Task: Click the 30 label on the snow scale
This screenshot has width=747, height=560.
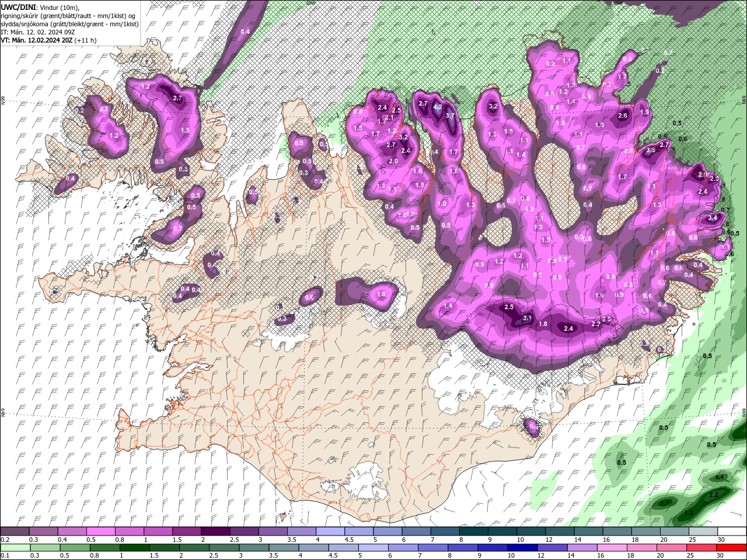Action: [722, 540]
